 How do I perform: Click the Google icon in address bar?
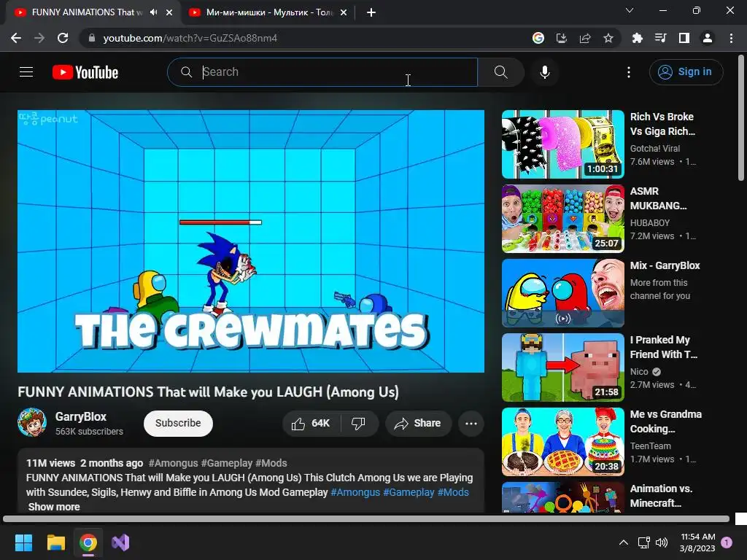538,38
